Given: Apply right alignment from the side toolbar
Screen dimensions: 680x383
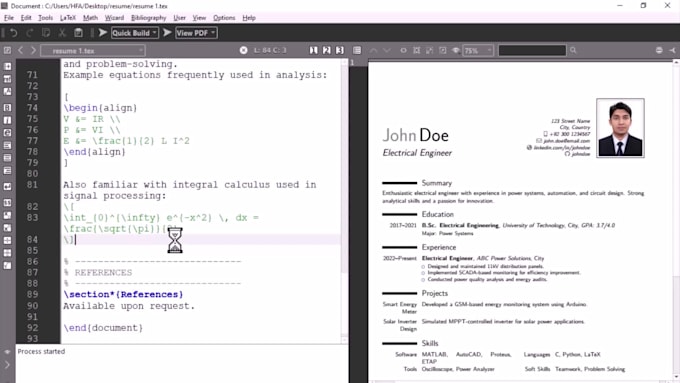Looking at the screenshot, I should click(7, 171).
